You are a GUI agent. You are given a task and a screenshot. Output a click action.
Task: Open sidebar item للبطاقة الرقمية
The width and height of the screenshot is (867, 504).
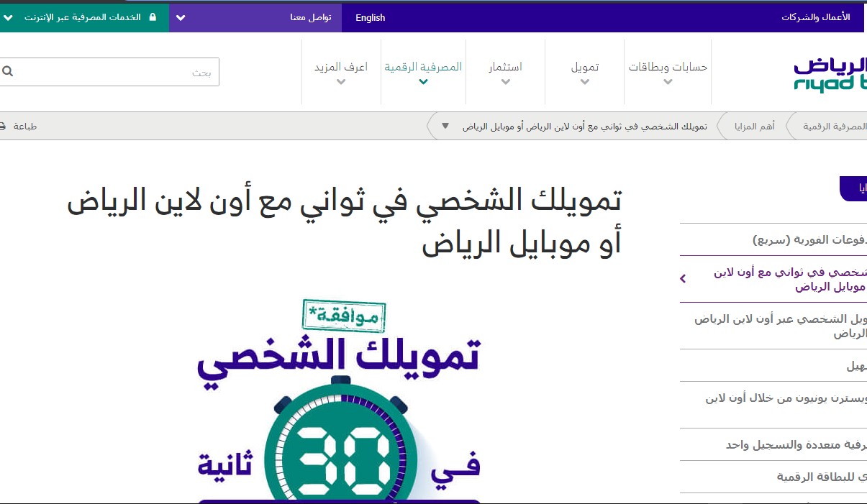click(x=773, y=477)
